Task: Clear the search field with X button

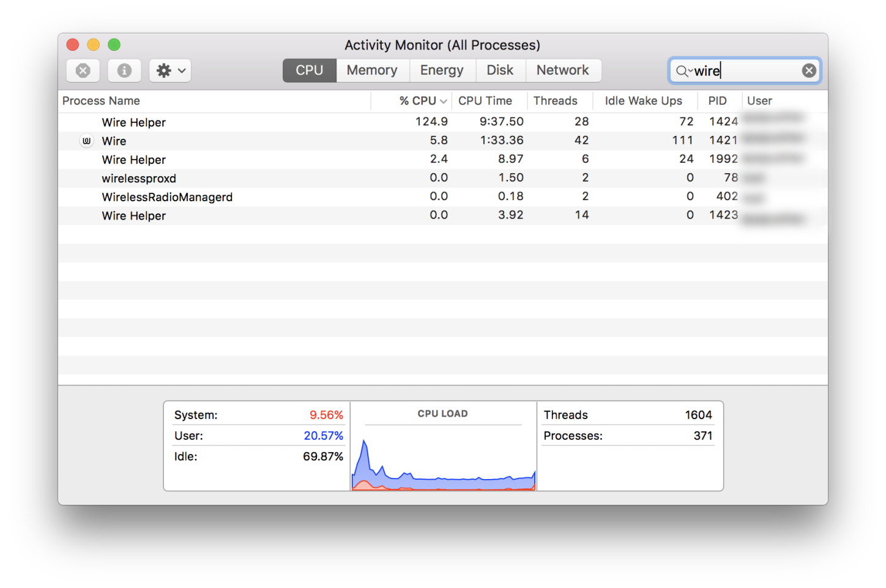Action: tap(809, 70)
